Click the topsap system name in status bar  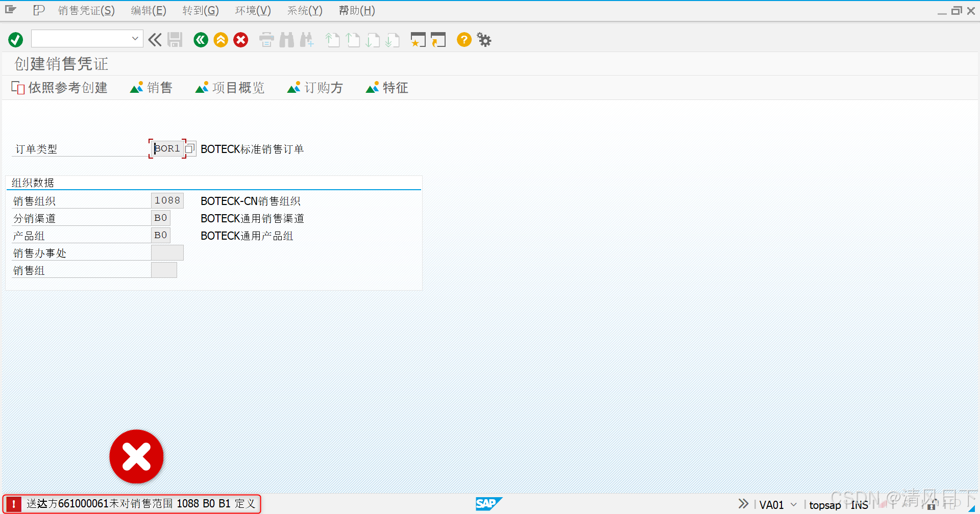[x=825, y=505]
